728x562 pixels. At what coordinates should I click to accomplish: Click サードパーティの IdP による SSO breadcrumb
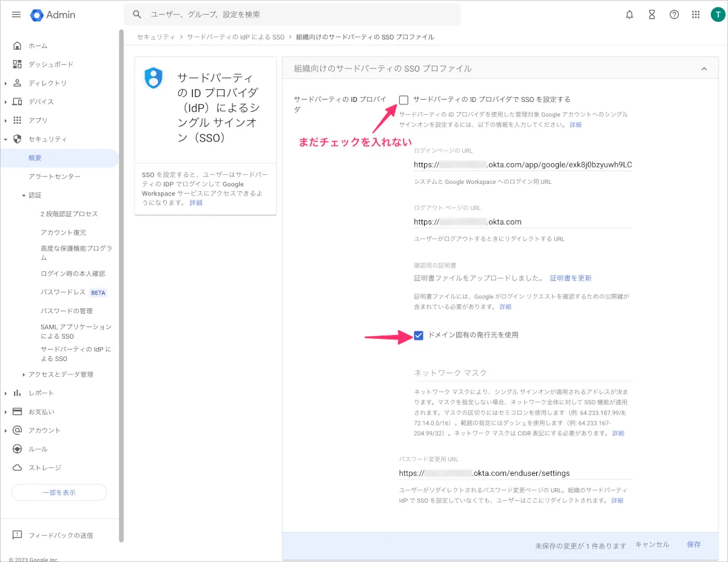235,37
